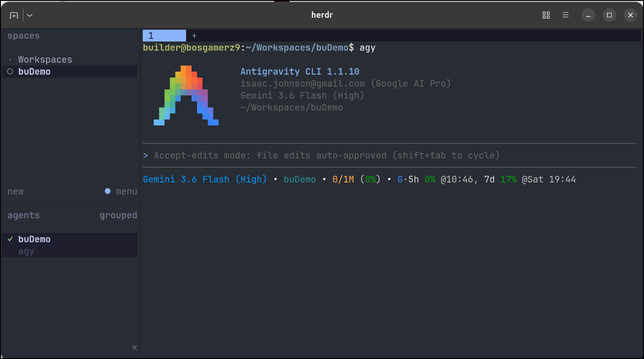Click the agents panel header

[x=24, y=215]
